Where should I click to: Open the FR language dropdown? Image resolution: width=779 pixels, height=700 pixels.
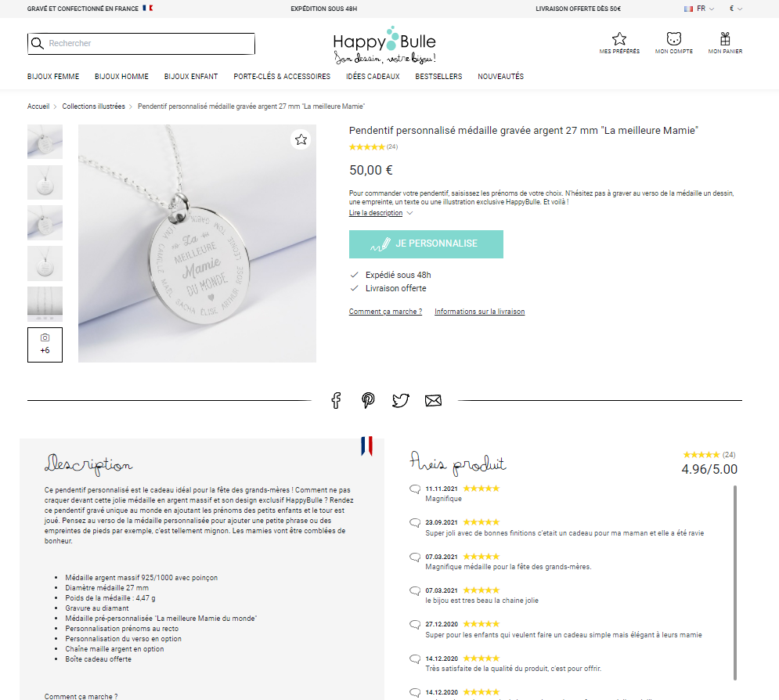(699, 9)
